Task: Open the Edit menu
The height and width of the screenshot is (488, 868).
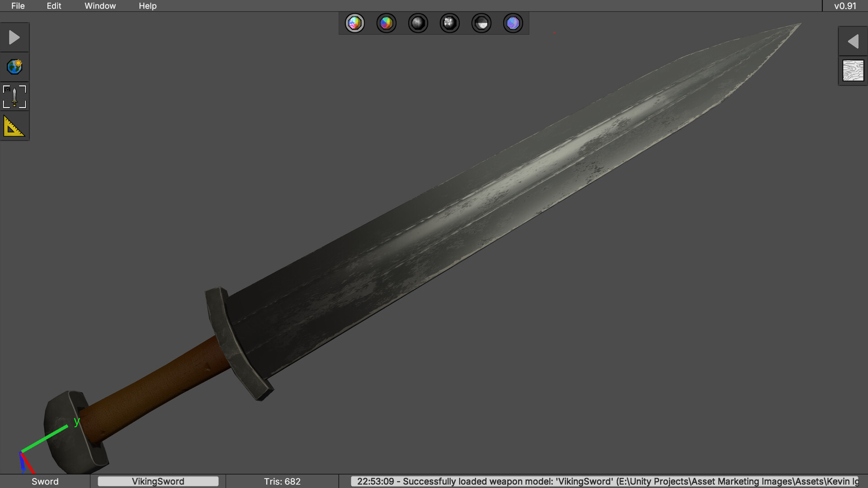Action: point(54,6)
